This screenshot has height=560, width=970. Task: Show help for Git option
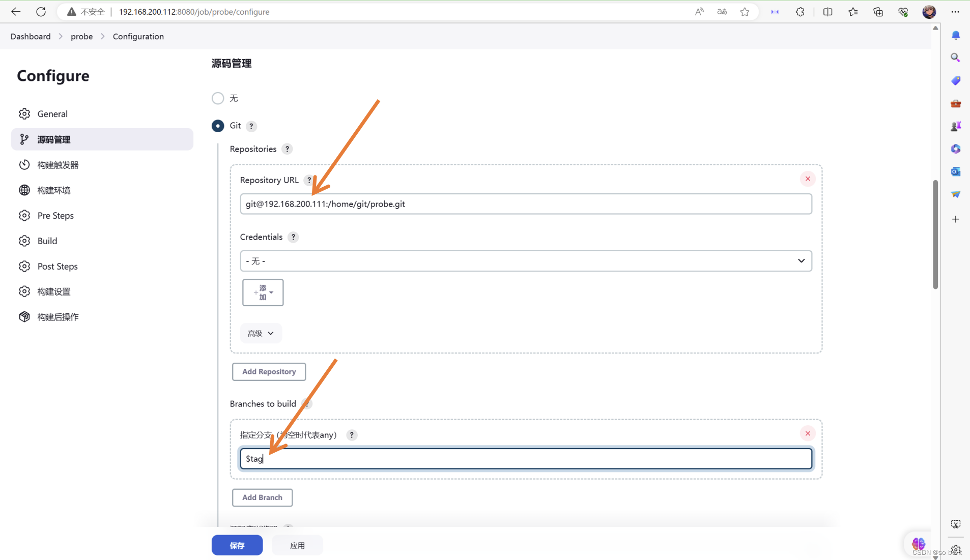pyautogui.click(x=251, y=126)
